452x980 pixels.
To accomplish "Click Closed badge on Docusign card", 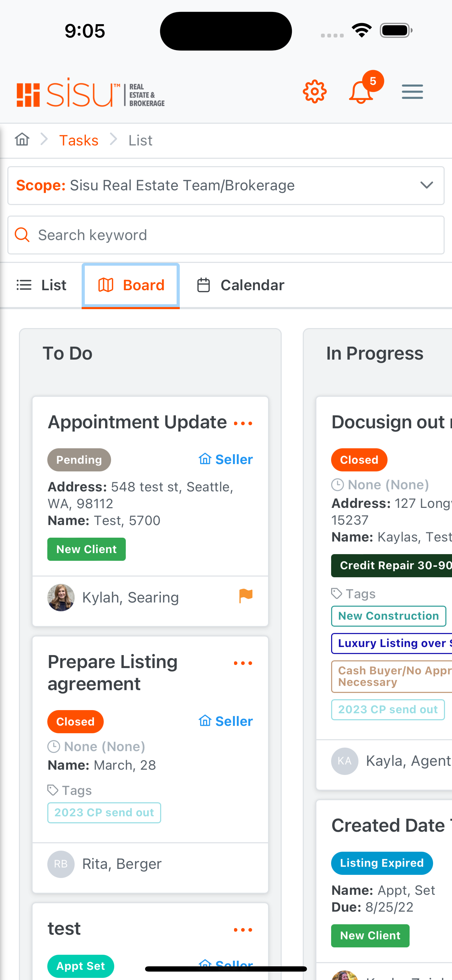I will pyautogui.click(x=359, y=460).
